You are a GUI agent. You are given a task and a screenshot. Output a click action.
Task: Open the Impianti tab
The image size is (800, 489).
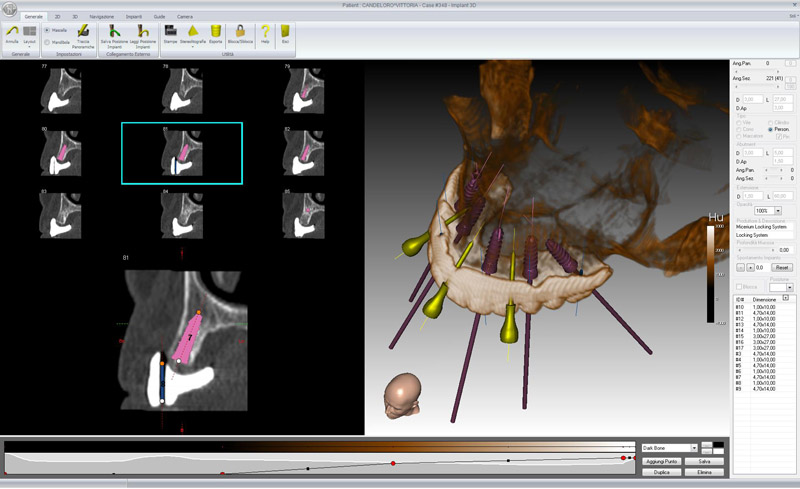[x=135, y=17]
